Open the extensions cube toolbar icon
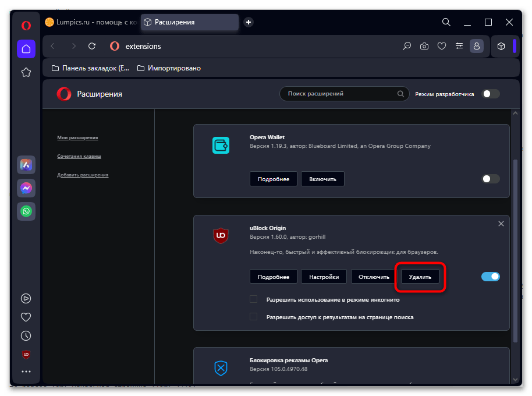Viewport: 532px width, 396px height. [x=501, y=46]
